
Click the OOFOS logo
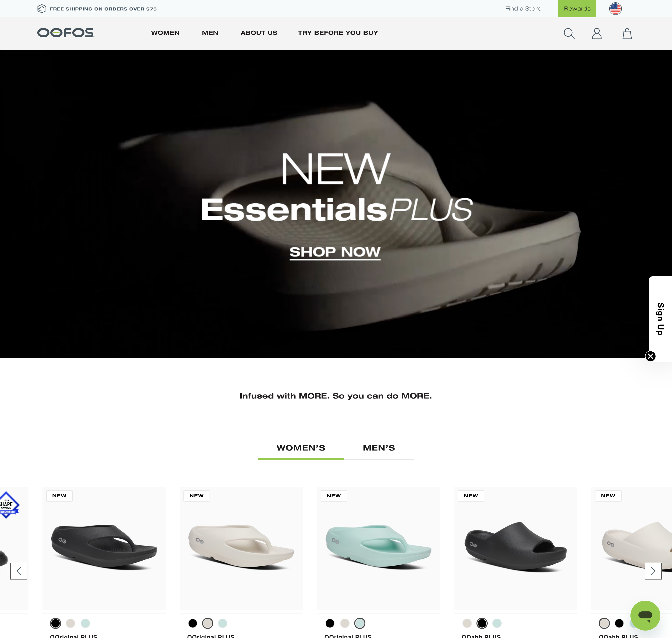point(66,33)
